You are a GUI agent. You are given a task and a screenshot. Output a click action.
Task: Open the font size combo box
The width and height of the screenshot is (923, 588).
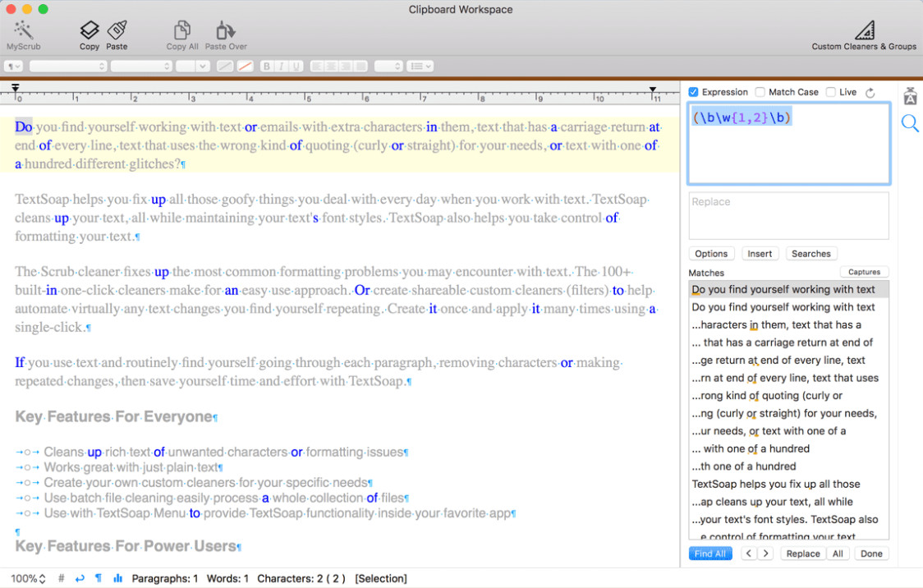tap(192, 66)
